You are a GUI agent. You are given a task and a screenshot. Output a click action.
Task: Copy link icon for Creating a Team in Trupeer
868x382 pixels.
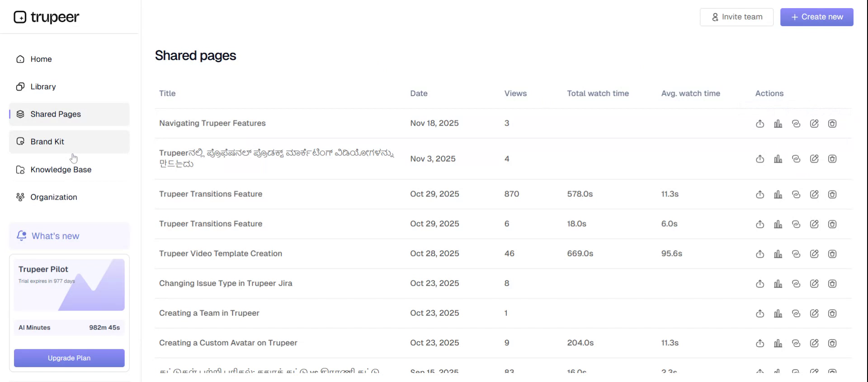796,313
